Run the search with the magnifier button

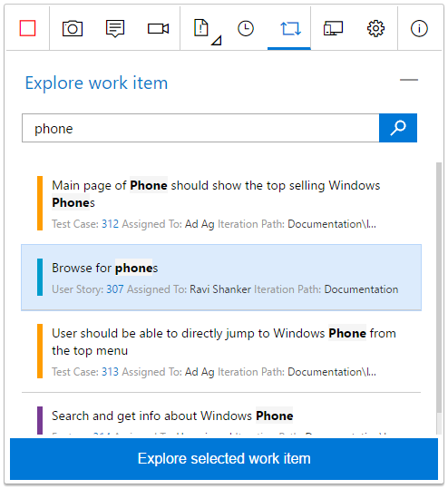(x=398, y=128)
